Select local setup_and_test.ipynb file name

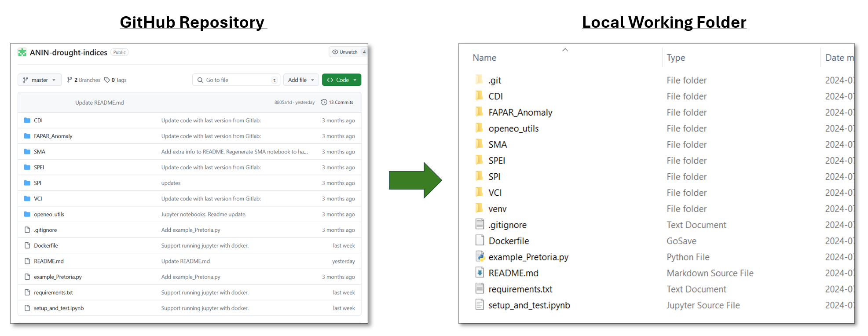coord(529,305)
